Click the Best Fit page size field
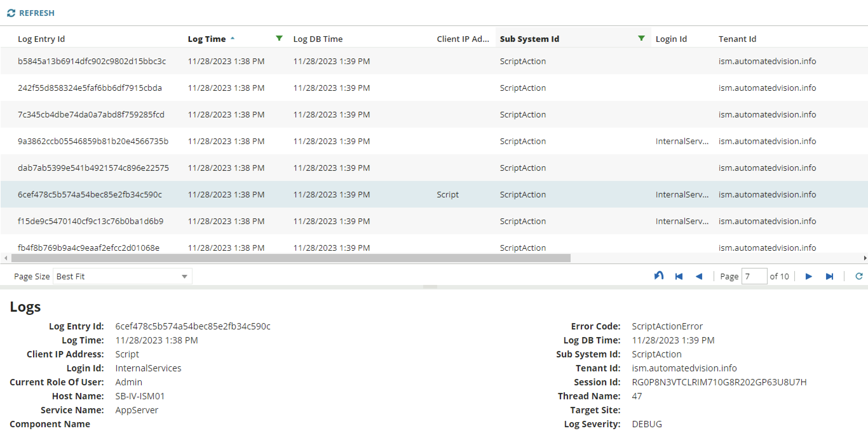Viewport: 868px width, 445px height. point(122,276)
